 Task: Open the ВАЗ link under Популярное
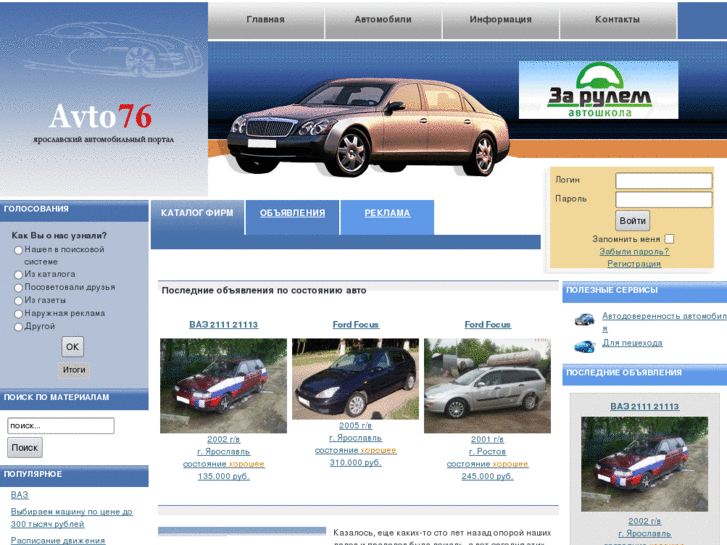click(19, 495)
